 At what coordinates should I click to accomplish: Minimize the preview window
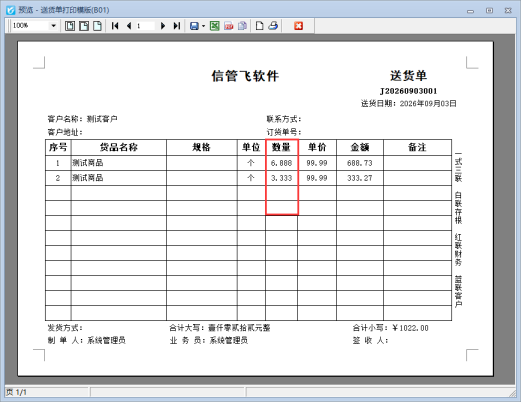pos(470,11)
